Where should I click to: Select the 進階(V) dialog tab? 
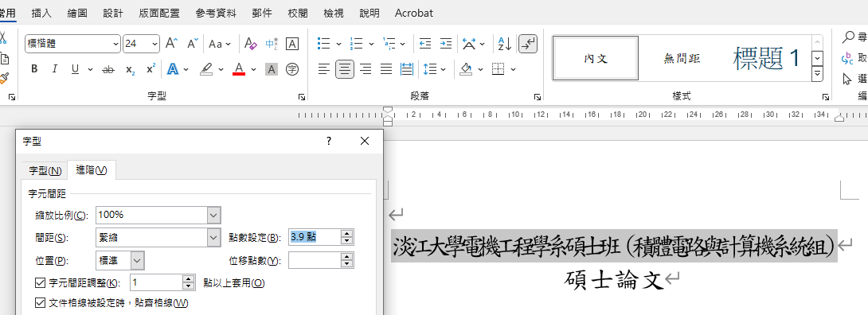click(x=92, y=170)
